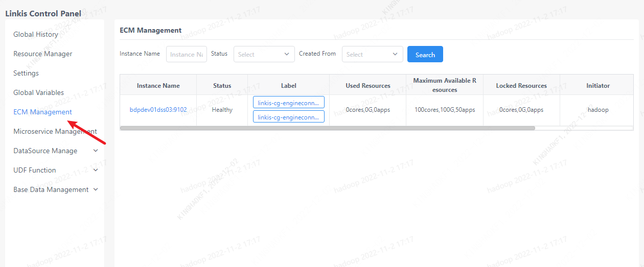This screenshot has width=644, height=267.
Task: Click the first linkis-cg-engineconn label tag
Action: 288,103
